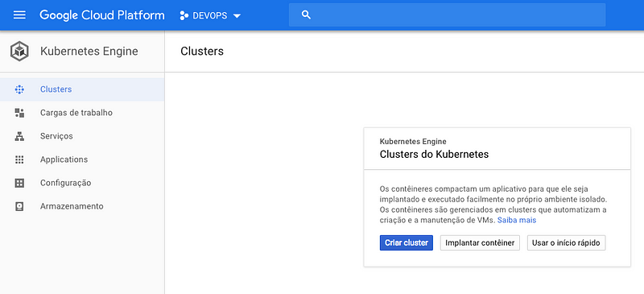Click the Implantar contêiner button
Viewport: 644px width, 294px height.
click(x=480, y=243)
